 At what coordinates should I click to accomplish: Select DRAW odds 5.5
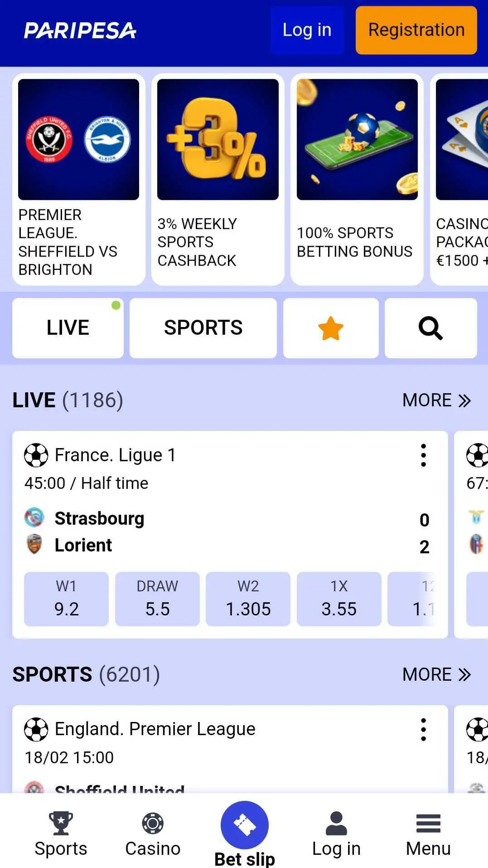(157, 599)
